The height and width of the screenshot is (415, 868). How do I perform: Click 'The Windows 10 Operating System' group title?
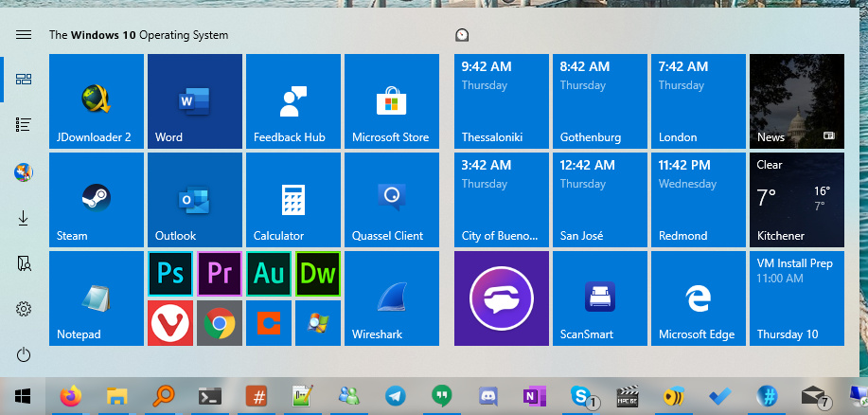[x=138, y=35]
